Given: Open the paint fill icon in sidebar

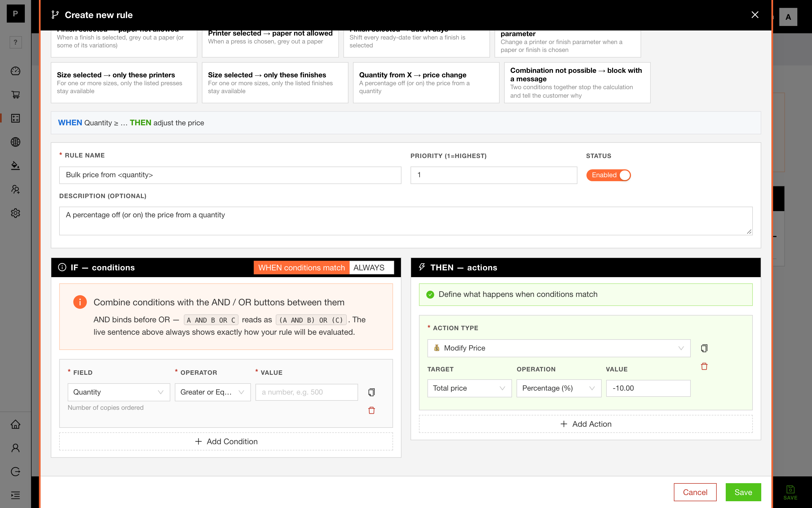Looking at the screenshot, I should [16, 166].
